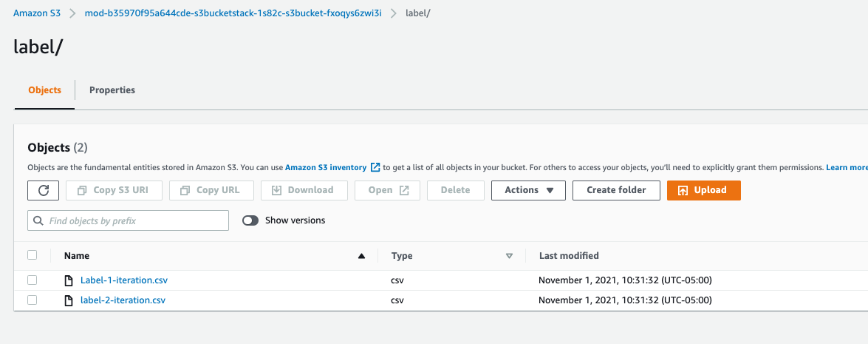Check the select-all objects checkbox in header
Viewport: 868px width, 344px height.
[x=32, y=255]
